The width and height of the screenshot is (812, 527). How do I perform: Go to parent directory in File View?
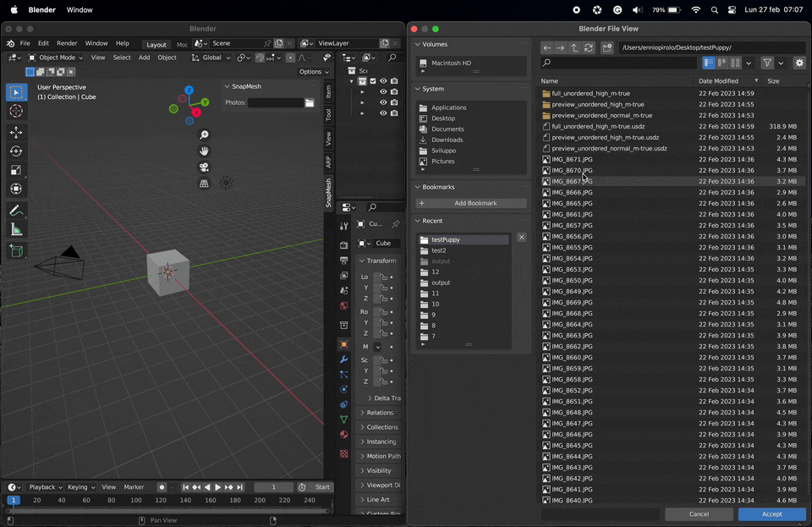pyautogui.click(x=574, y=47)
